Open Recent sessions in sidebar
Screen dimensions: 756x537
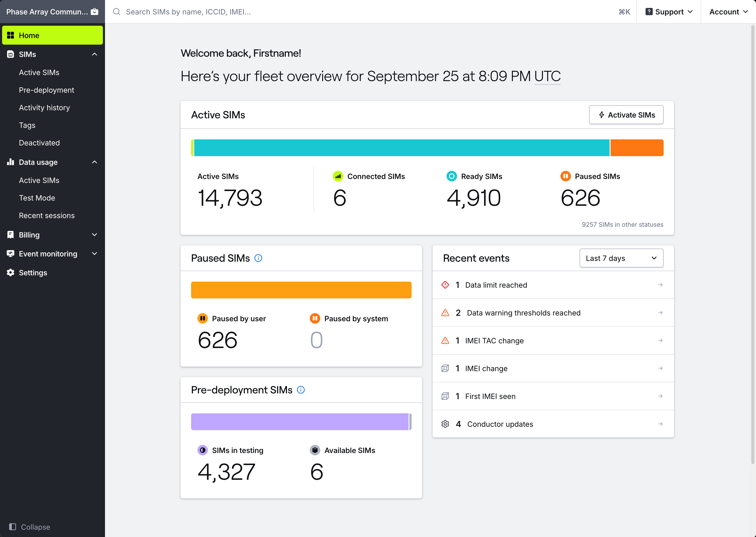click(47, 215)
